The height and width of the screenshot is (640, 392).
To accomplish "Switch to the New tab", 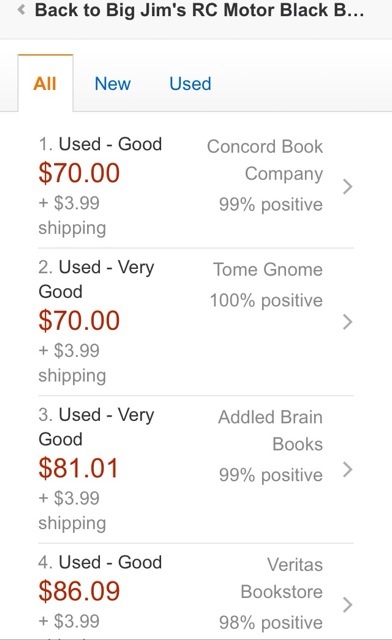I will click(x=113, y=84).
